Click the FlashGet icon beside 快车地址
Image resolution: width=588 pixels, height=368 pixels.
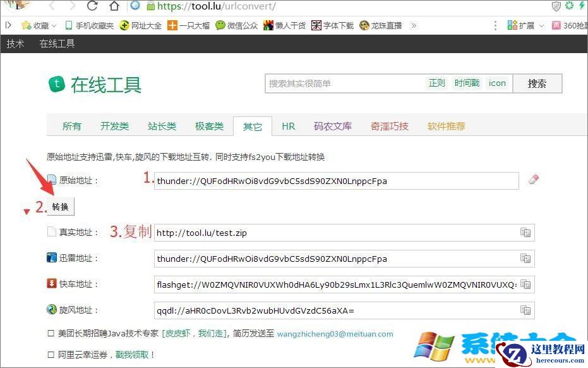click(x=51, y=283)
